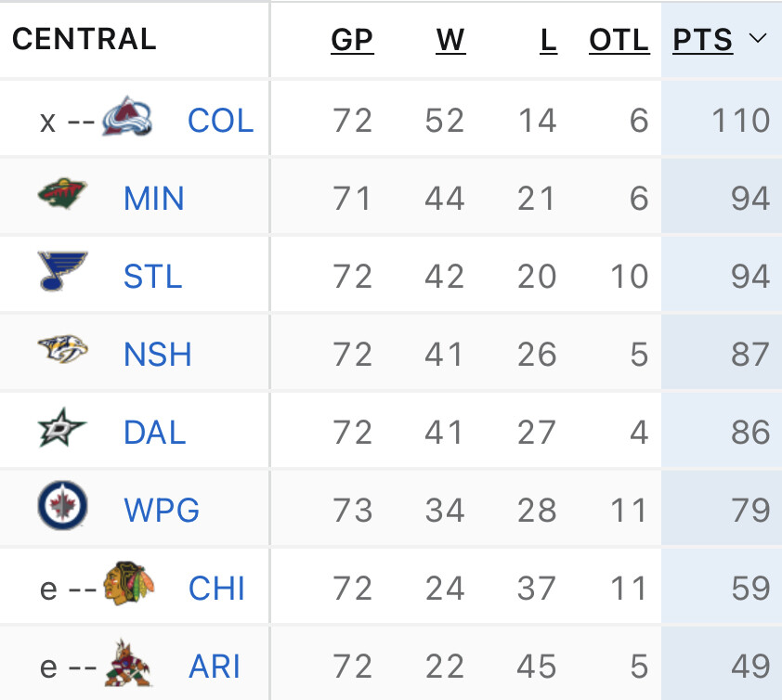Screen dimensions: 782x700
Task: Open the MIN team link
Action: click(x=154, y=199)
